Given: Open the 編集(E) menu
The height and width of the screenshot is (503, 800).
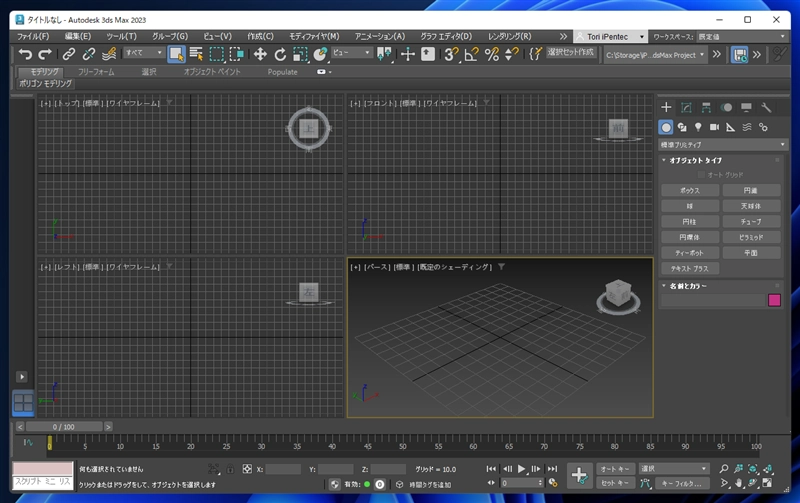Looking at the screenshot, I should 78,36.
